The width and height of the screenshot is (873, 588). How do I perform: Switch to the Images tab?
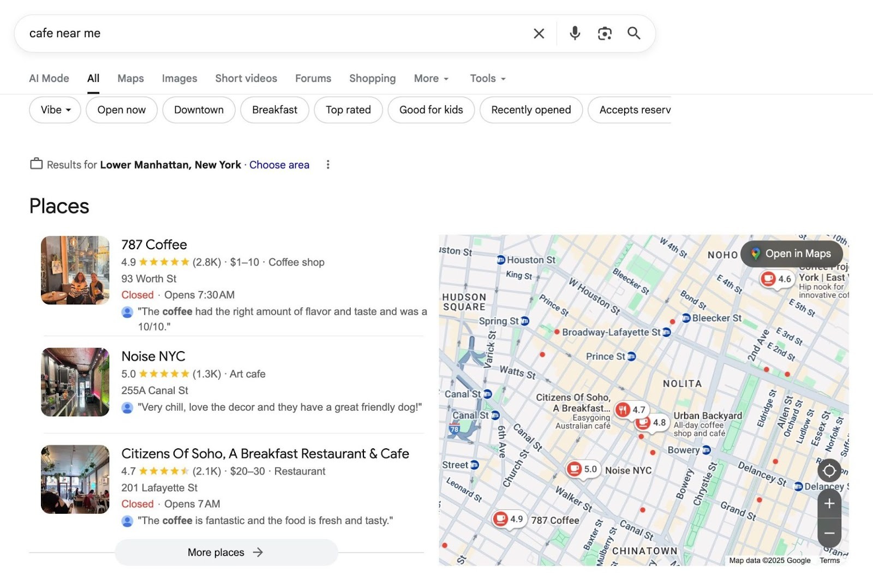[179, 78]
